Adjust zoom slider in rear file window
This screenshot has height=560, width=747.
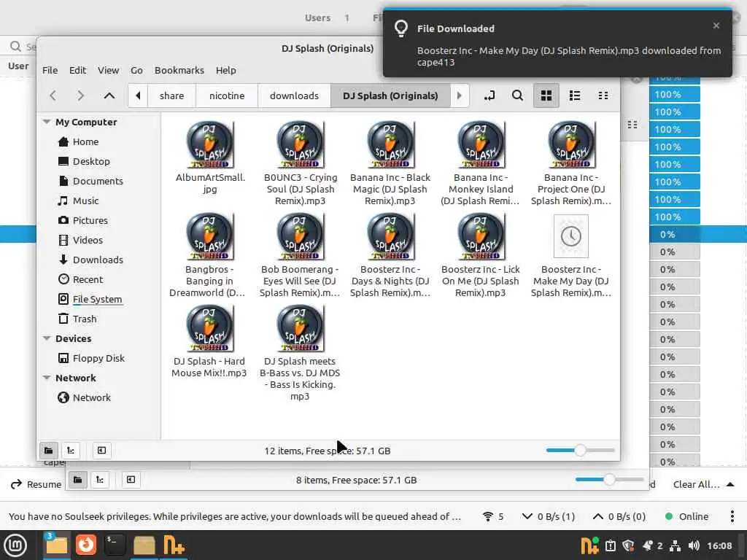(609, 480)
